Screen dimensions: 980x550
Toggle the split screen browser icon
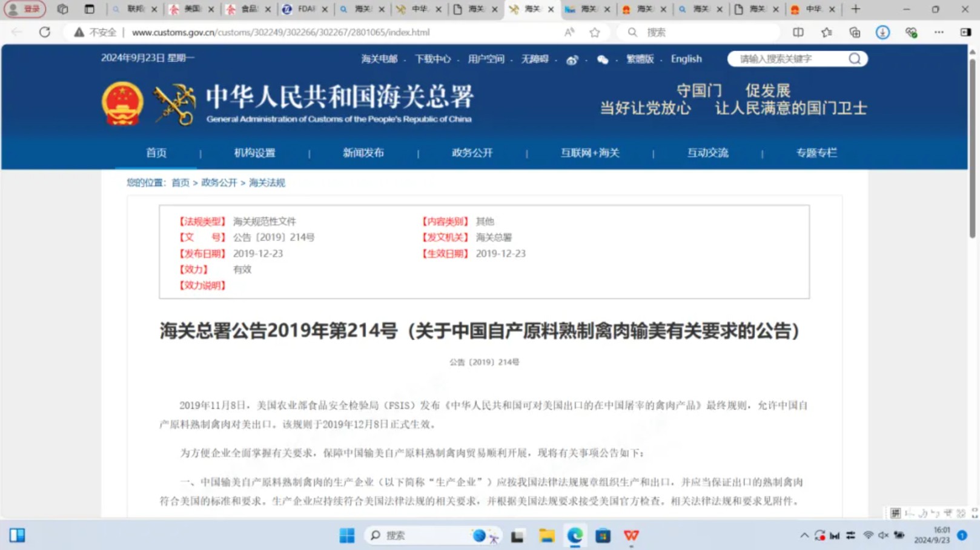[x=797, y=32]
